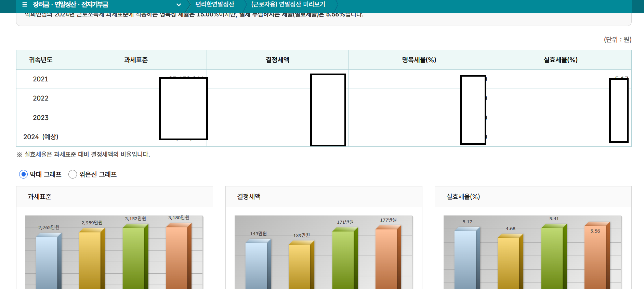
Task: Select 막대 그래프 radio button
Action: [x=23, y=174]
